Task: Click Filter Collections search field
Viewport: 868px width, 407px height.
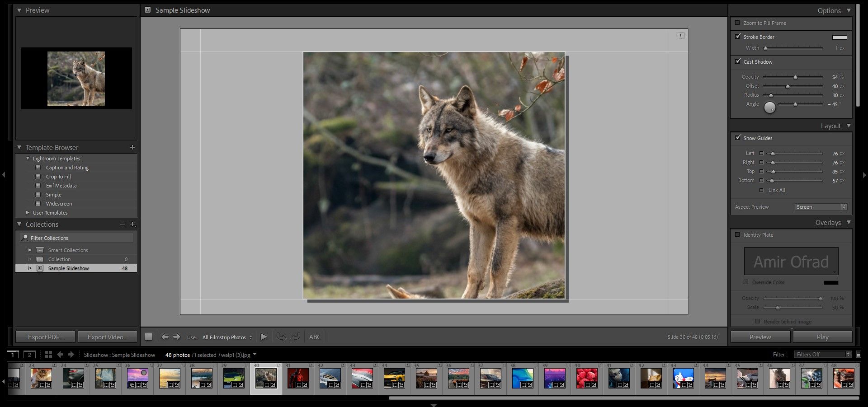Action: tap(76, 238)
